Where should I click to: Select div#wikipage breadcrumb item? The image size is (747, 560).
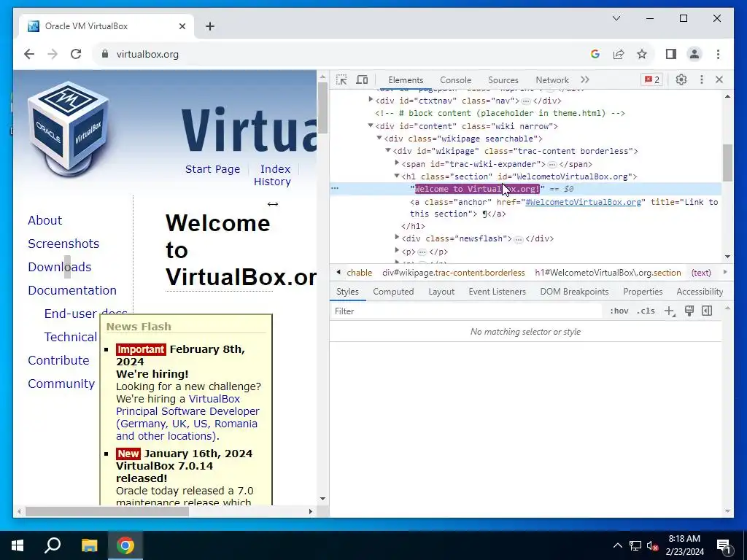click(x=453, y=273)
